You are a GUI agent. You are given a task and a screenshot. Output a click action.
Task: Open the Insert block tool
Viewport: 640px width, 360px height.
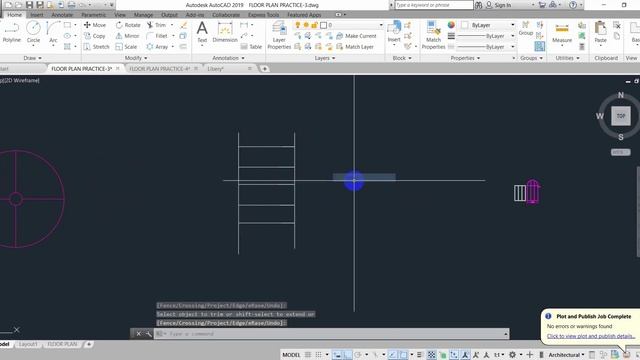click(394, 32)
